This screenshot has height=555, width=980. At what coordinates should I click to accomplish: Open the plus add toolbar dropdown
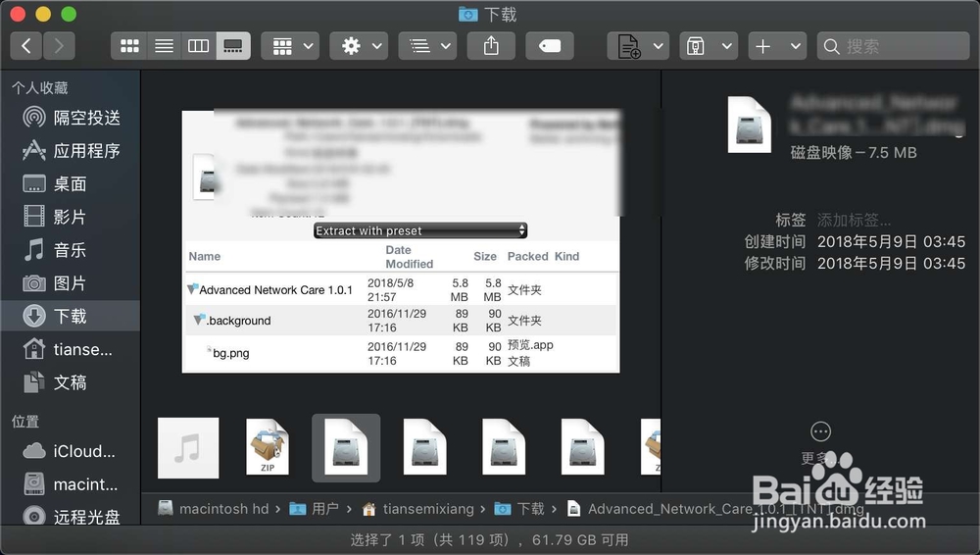[x=777, y=46]
